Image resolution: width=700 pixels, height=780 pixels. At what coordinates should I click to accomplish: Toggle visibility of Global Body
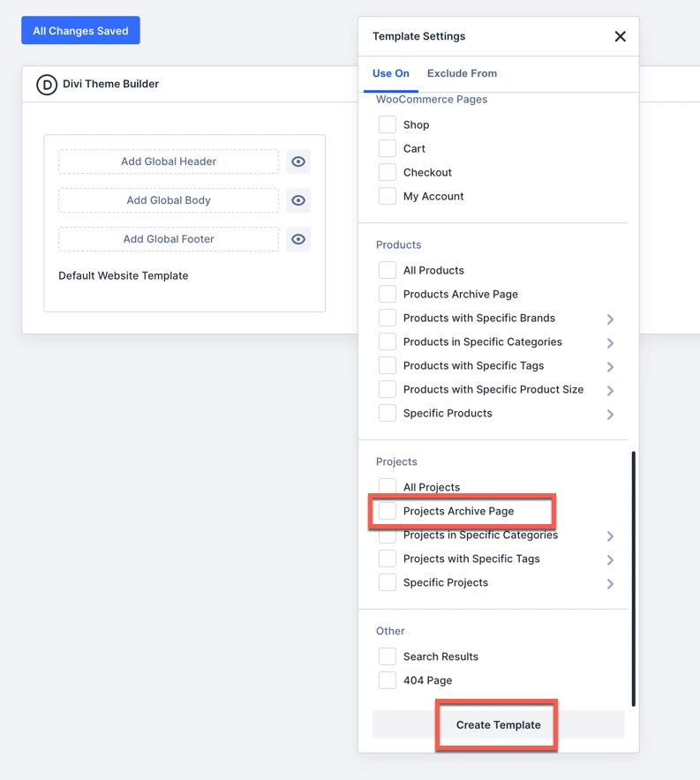[298, 200]
